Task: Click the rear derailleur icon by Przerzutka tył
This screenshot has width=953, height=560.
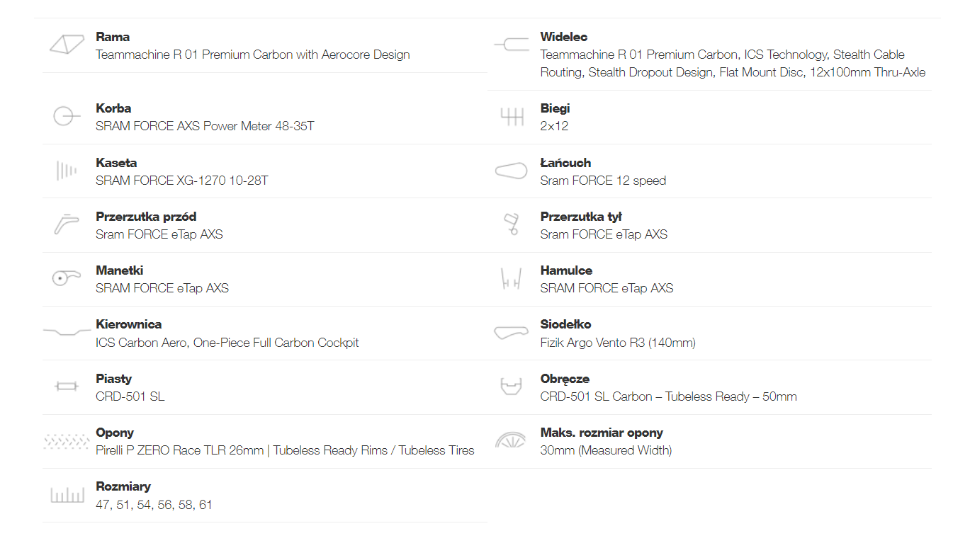Action: pos(511,224)
